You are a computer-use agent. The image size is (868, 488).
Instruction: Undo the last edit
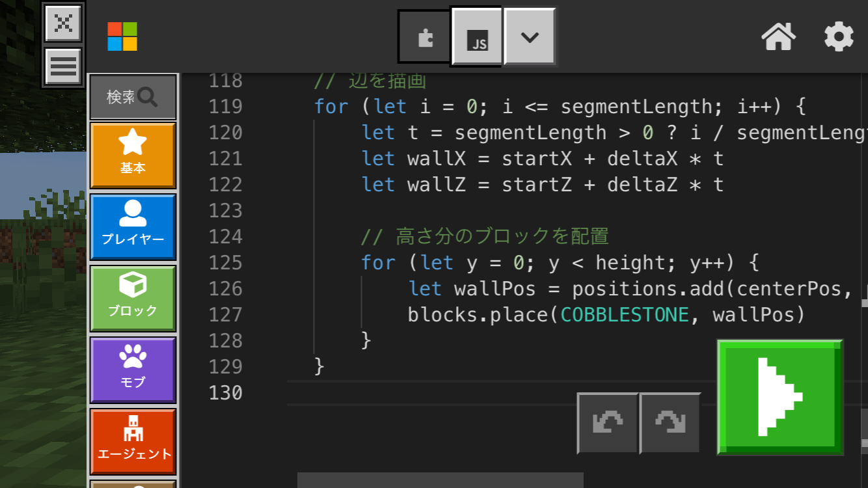[607, 424]
